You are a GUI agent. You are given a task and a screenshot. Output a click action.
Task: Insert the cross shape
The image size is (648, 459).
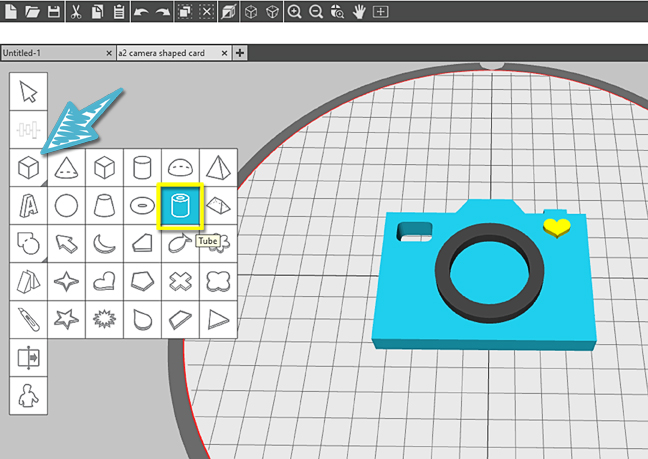181,281
